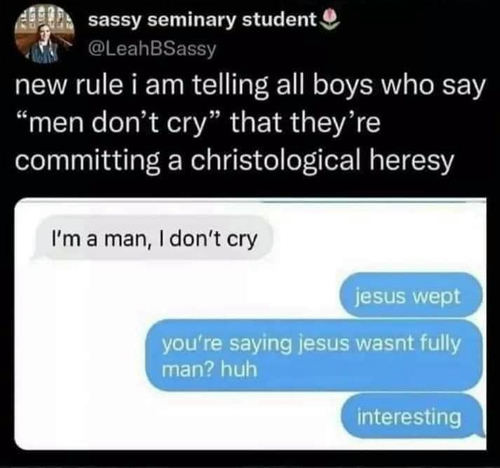Click the tulip emoji beside the display name
This screenshot has height=468, width=500.
click(x=330, y=18)
